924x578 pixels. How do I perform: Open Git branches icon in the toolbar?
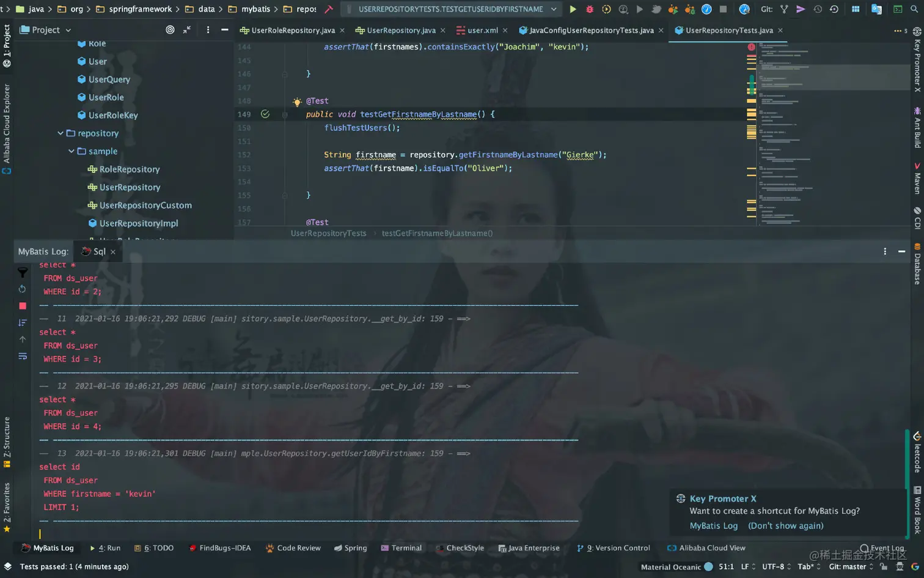click(x=784, y=9)
